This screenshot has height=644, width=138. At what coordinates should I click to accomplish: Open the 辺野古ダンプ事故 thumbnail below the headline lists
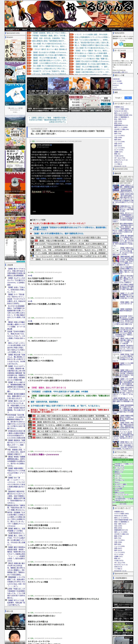point(58,86)
